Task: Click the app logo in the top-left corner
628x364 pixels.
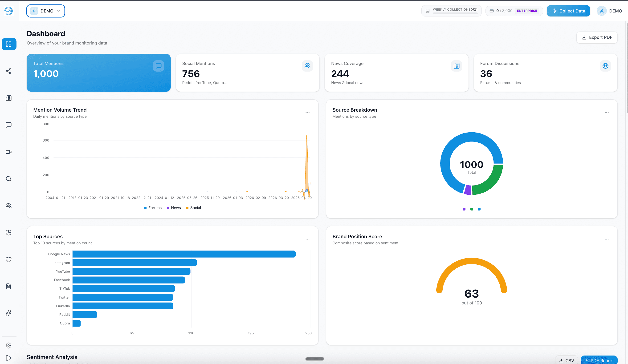Action: point(9,11)
